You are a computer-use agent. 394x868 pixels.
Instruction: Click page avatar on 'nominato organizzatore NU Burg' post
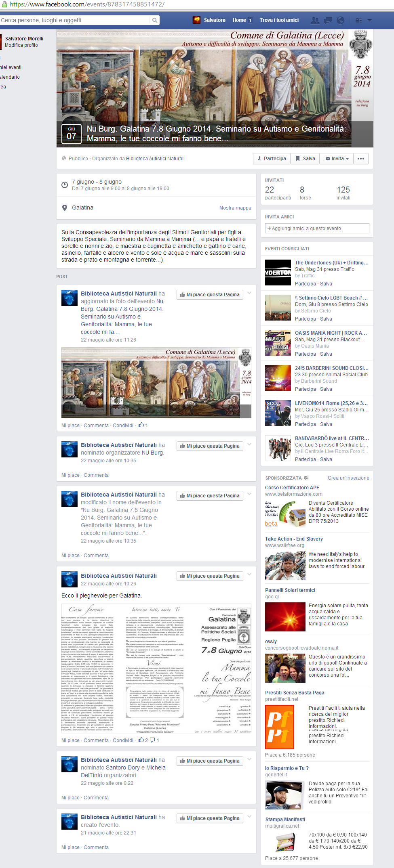pos(69,449)
